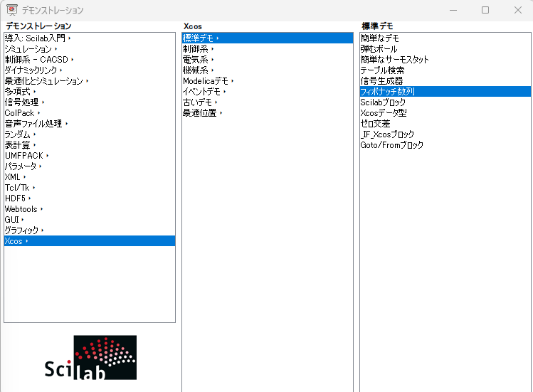Maximize the デモンストレーション window
The height and width of the screenshot is (392, 533).
485,10
